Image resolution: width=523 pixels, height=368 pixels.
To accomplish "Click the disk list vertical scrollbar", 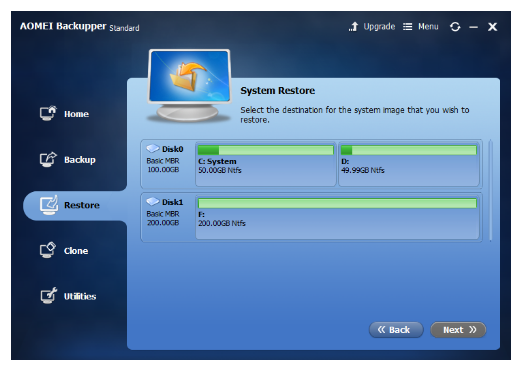I will pos(490,191).
